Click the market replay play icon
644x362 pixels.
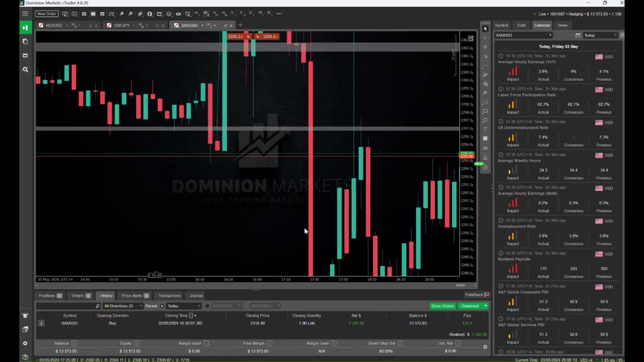coord(485,167)
